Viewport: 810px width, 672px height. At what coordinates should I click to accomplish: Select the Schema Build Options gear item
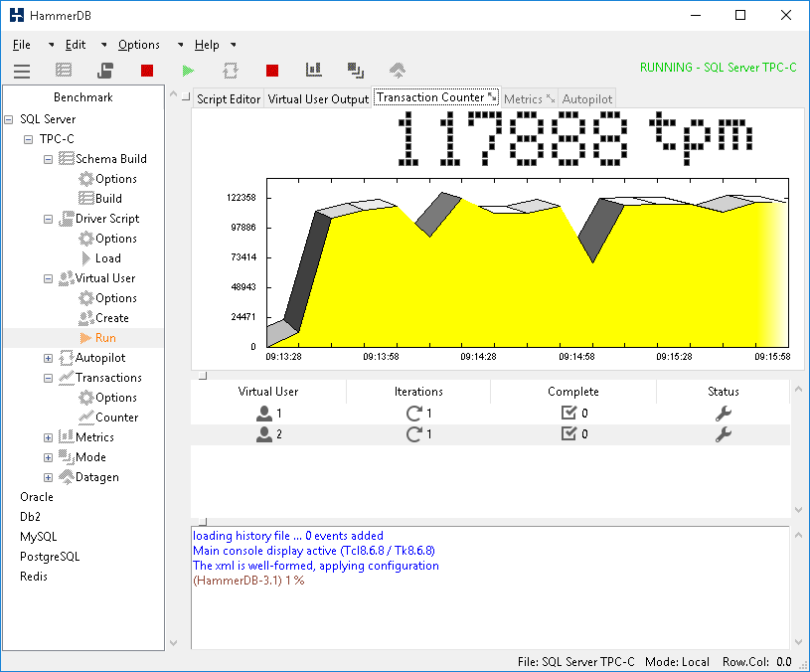(108, 179)
